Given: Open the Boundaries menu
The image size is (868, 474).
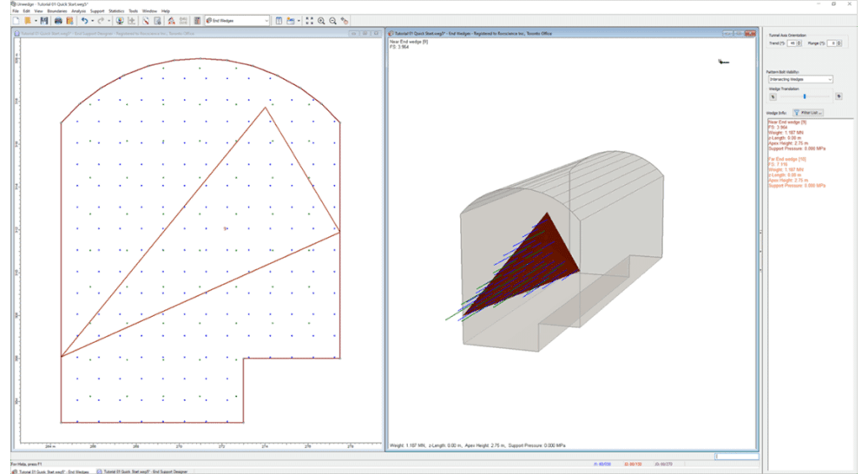Looking at the screenshot, I should pos(56,10).
